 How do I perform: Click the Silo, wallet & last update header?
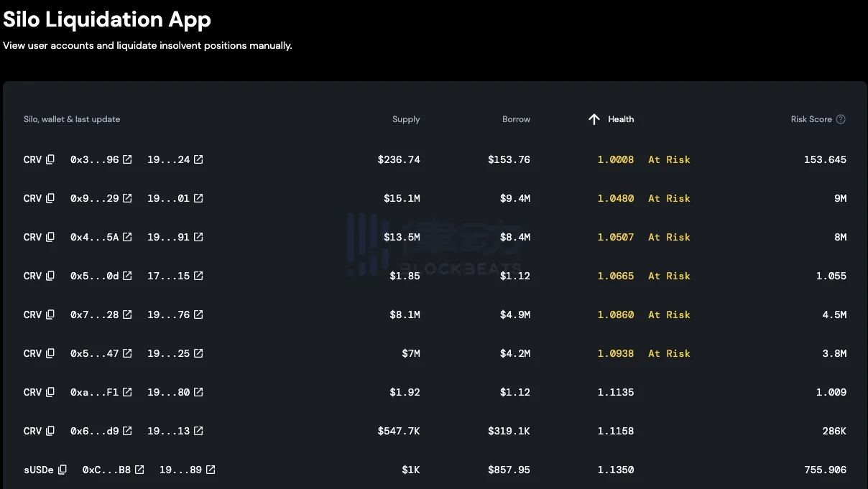tap(72, 119)
